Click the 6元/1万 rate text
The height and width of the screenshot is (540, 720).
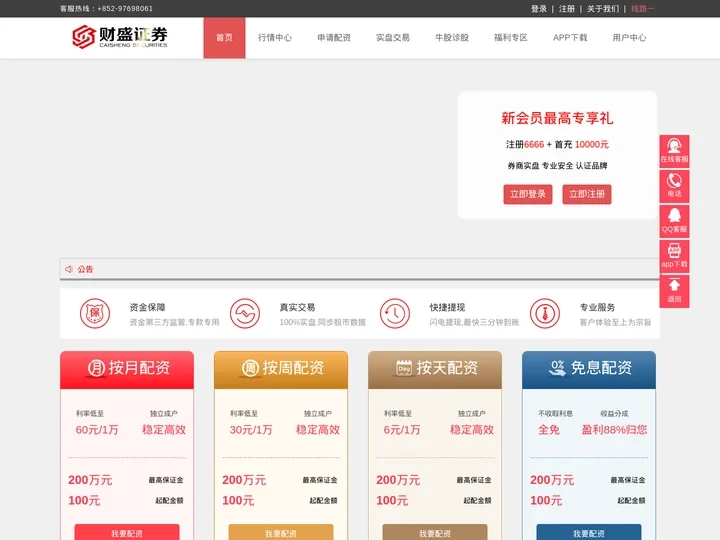pos(402,430)
